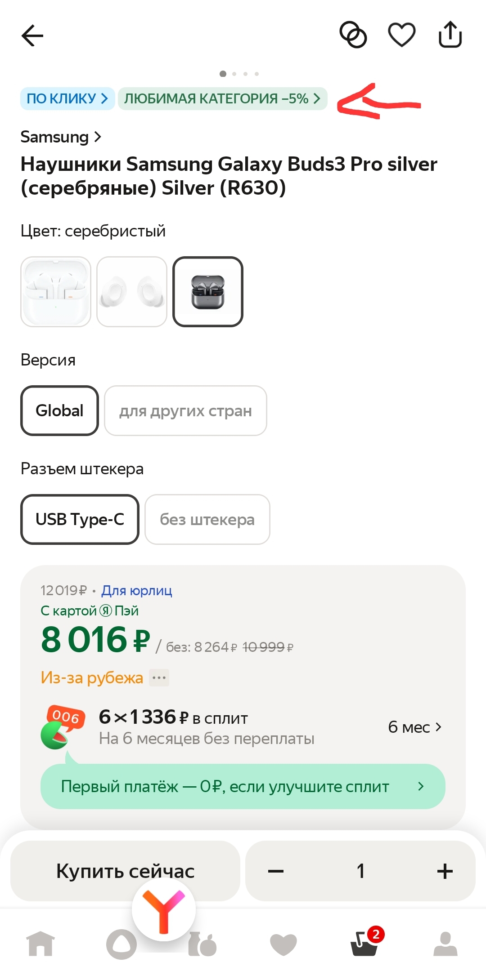The image size is (486, 980).
Task: Tap the Yandex Y logo in bottom bar
Action: click(165, 909)
